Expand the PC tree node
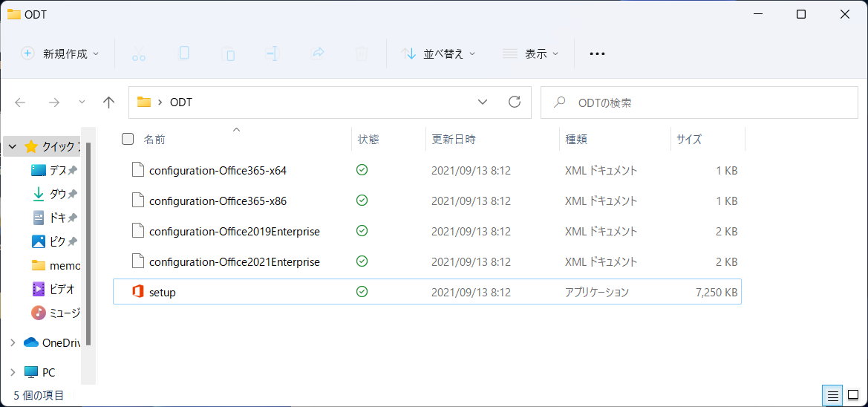 [x=13, y=372]
